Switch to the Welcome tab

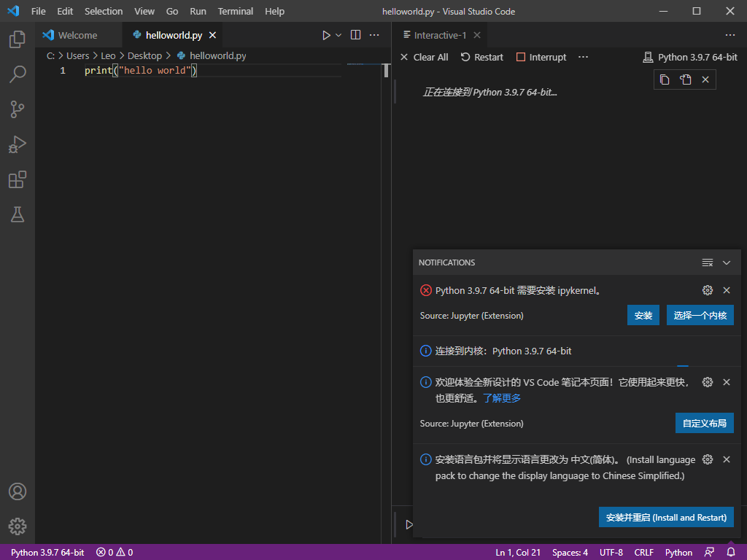pyautogui.click(x=79, y=35)
